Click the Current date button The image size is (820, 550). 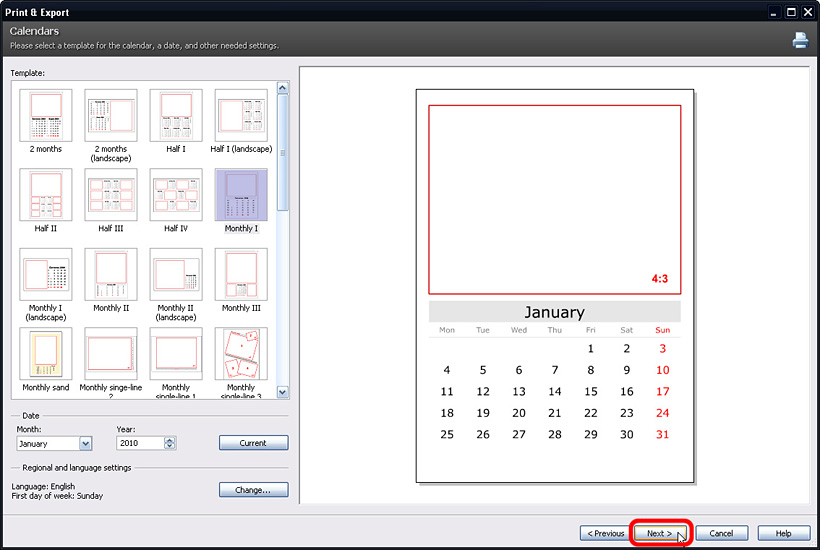(x=253, y=443)
